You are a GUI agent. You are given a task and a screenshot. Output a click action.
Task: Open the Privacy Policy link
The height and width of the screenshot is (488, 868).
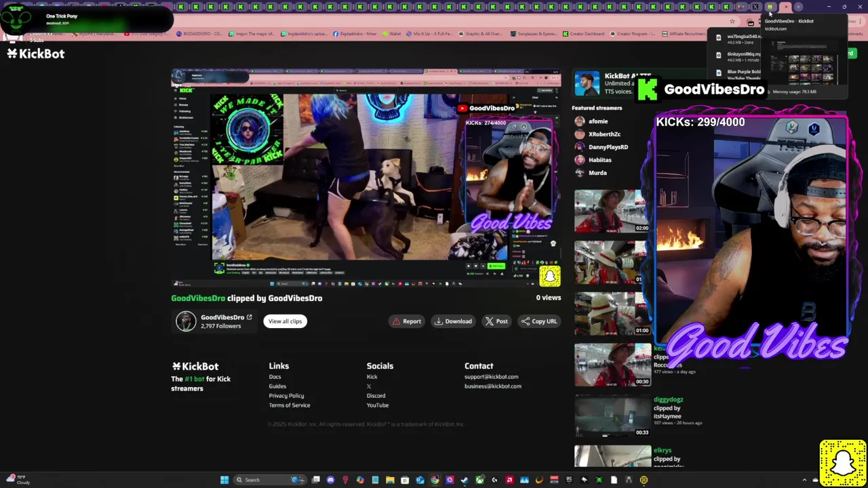coord(286,396)
